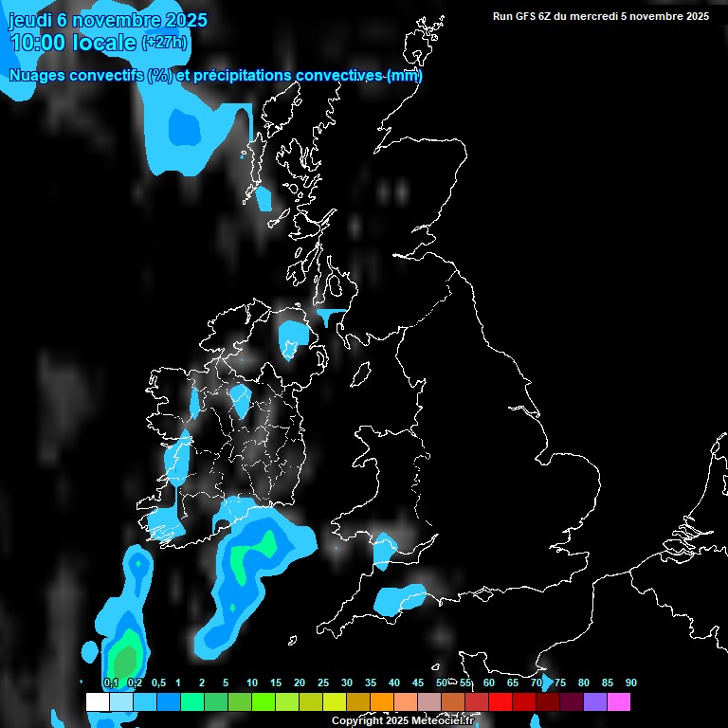Screen dimensions: 728x728
Task: Click the white swatch in the legend
Action: tap(98, 702)
